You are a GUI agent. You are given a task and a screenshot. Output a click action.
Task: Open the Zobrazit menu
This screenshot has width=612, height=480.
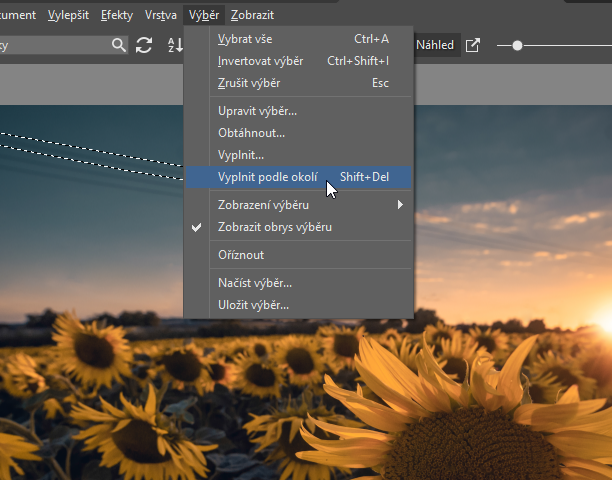pyautogui.click(x=252, y=15)
